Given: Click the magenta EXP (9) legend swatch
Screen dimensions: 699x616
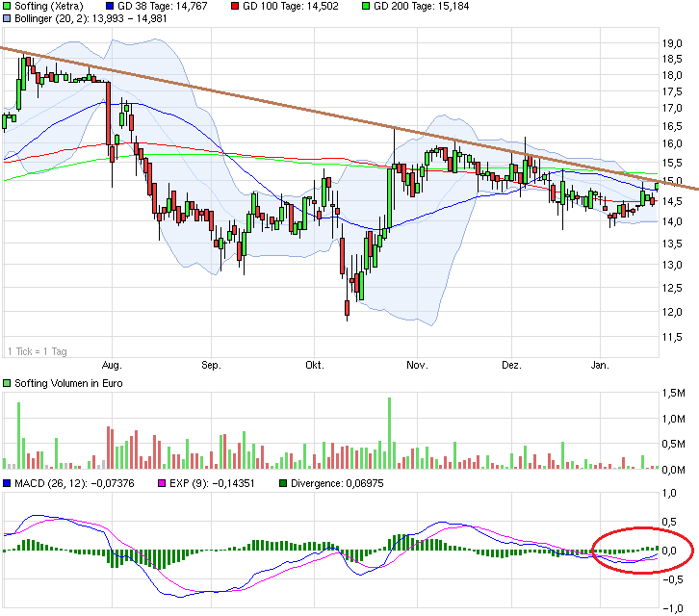Looking at the screenshot, I should (162, 483).
